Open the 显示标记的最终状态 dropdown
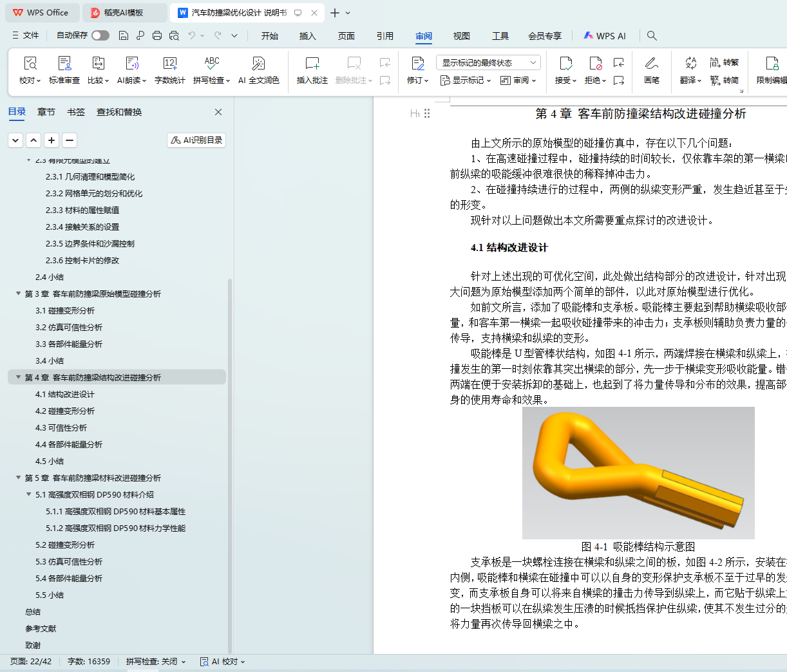The width and height of the screenshot is (787, 672). coord(488,62)
